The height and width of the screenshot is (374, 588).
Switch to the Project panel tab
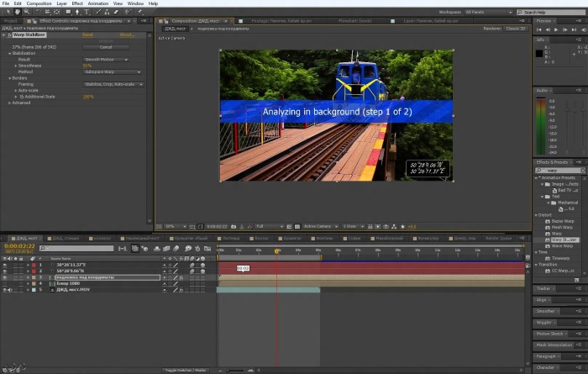coord(10,21)
